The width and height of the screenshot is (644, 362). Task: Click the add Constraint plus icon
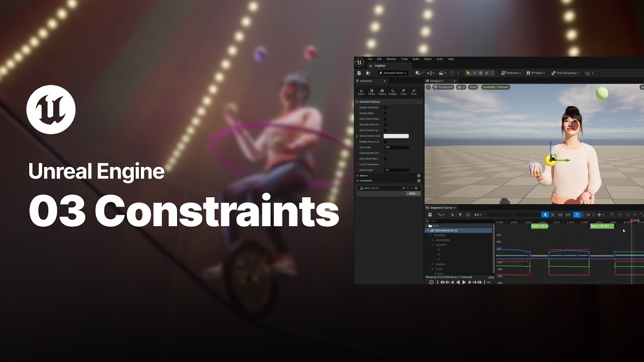(x=419, y=180)
